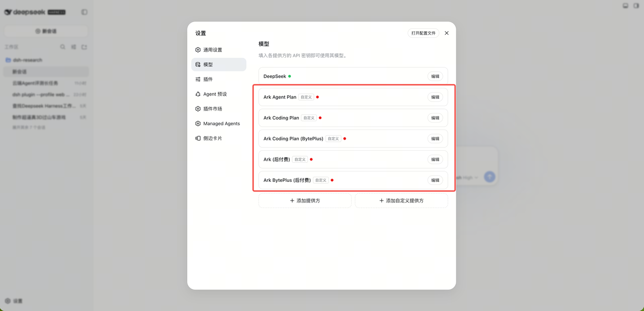Select the Ark Agent Plan name text
The image size is (644, 311).
(x=280, y=97)
